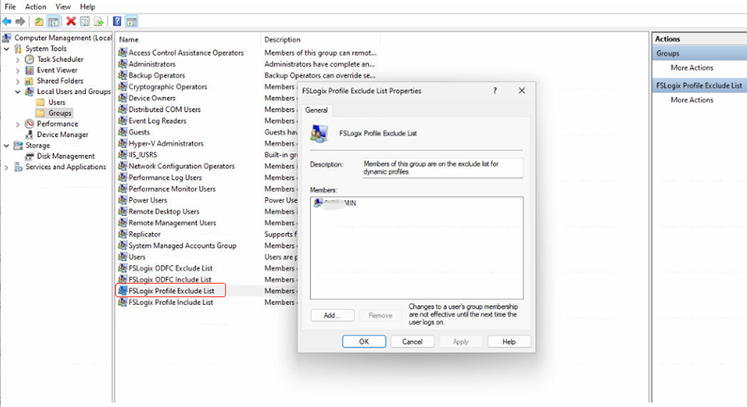The height and width of the screenshot is (407, 747).
Task: Select Hyper-V Administrators group
Action: tap(166, 143)
